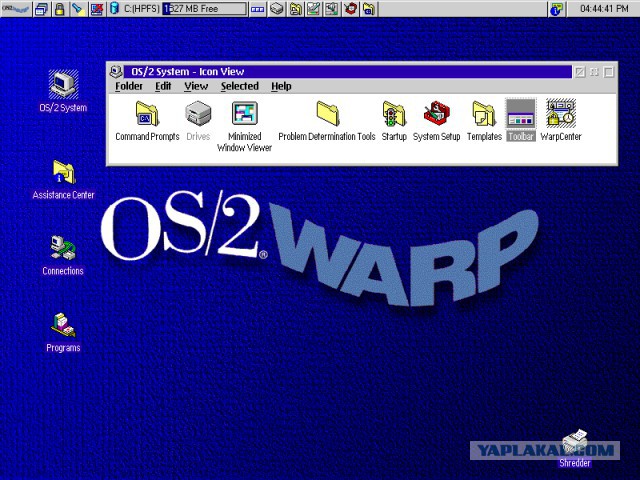Viewport: 640px width, 480px height.
Task: Open the Selected menu
Action: click(x=240, y=86)
